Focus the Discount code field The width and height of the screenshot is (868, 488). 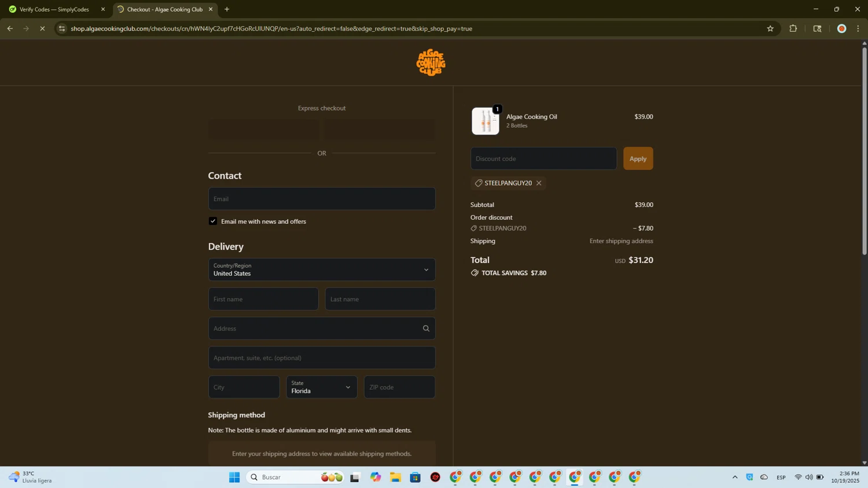point(543,158)
